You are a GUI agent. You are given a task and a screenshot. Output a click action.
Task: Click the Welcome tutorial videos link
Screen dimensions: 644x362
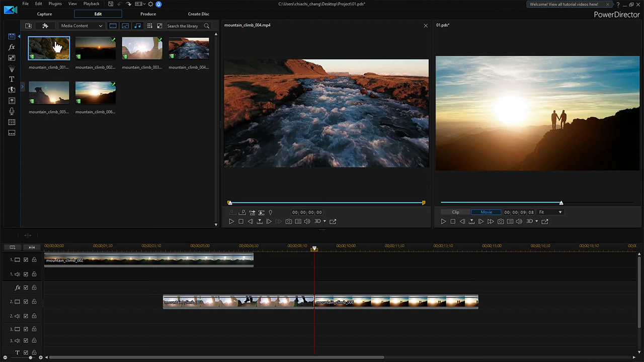coord(563,5)
